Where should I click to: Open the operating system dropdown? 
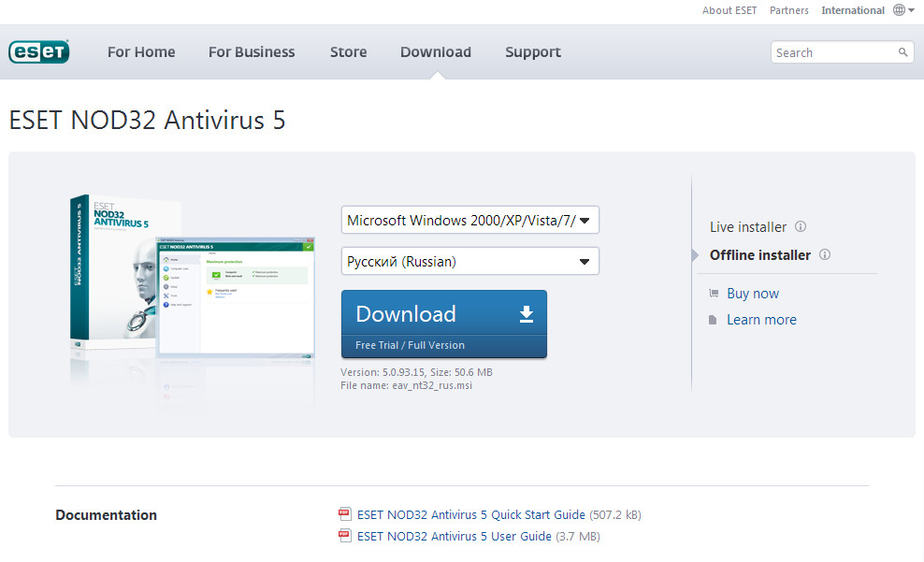[470, 221]
